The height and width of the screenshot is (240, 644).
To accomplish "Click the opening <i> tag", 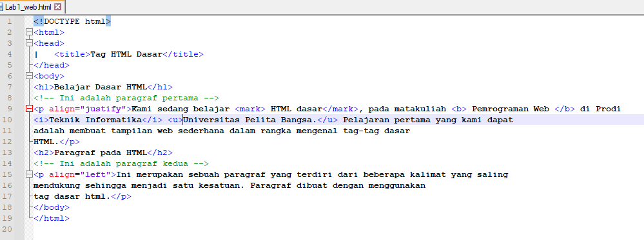I will pos(41,120).
